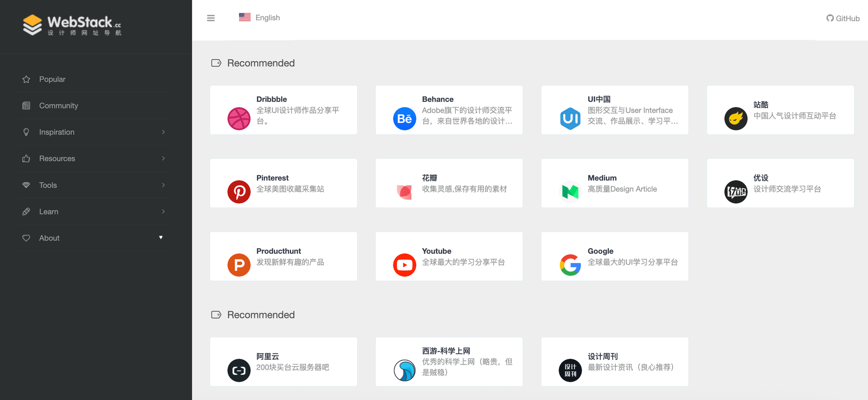Open the GitHub link in header
This screenshot has width=868, height=400.
[x=843, y=19]
